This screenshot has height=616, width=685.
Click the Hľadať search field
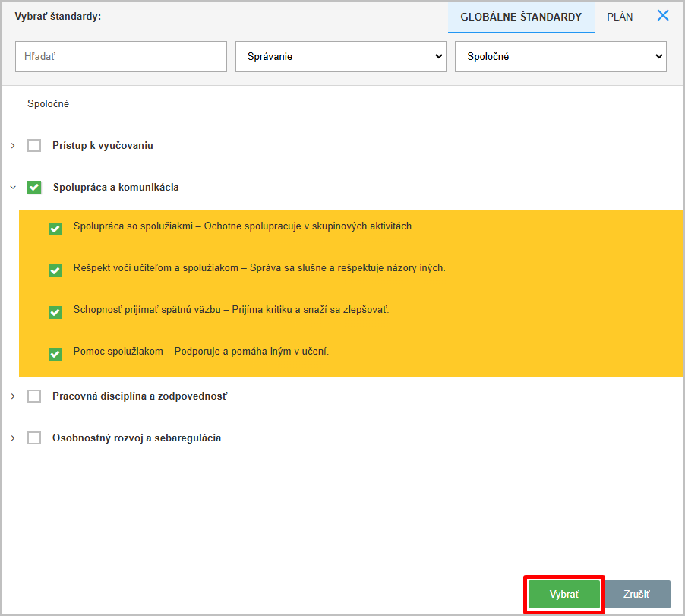(x=121, y=57)
